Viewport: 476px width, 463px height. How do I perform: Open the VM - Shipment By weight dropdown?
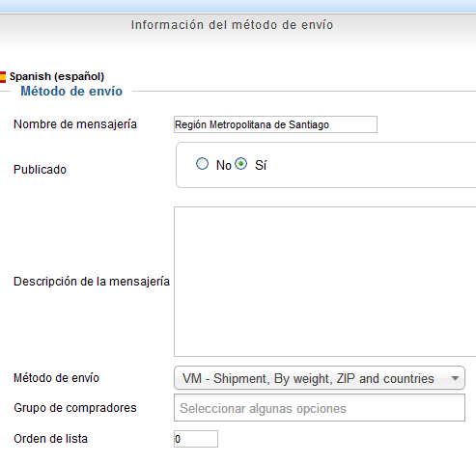point(320,378)
